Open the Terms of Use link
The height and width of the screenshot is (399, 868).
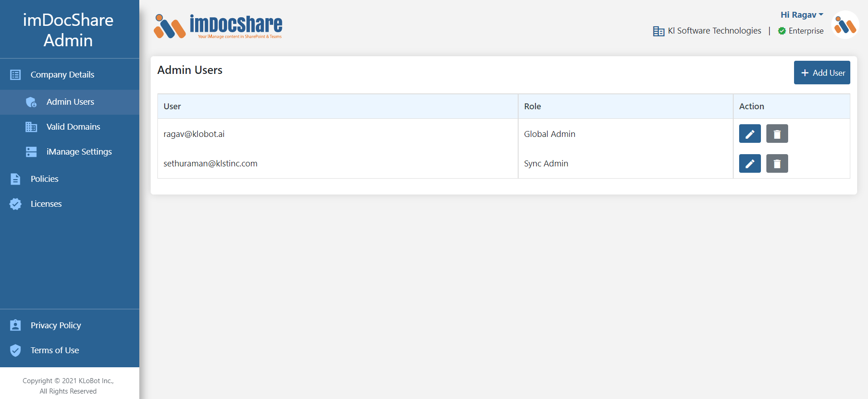(55, 350)
